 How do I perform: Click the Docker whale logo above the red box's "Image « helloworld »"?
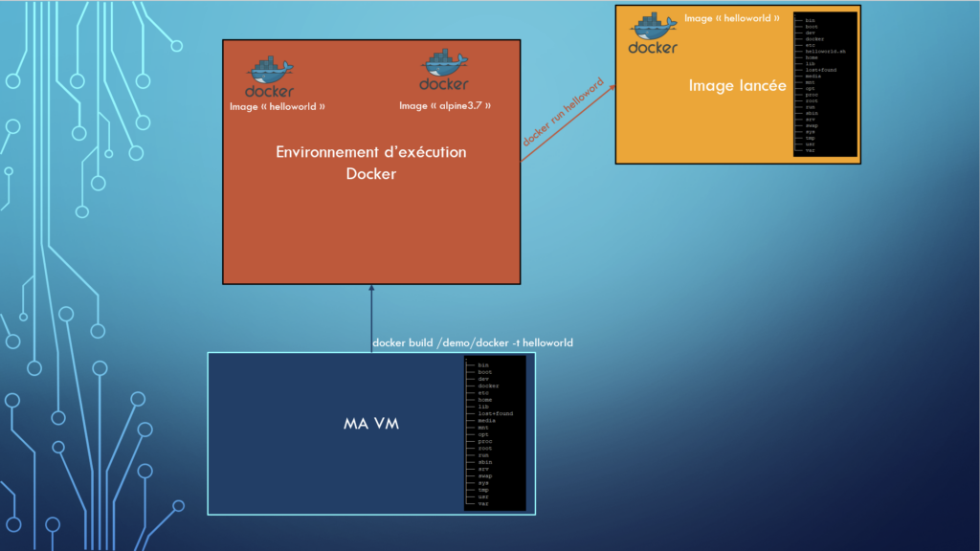coord(269,77)
